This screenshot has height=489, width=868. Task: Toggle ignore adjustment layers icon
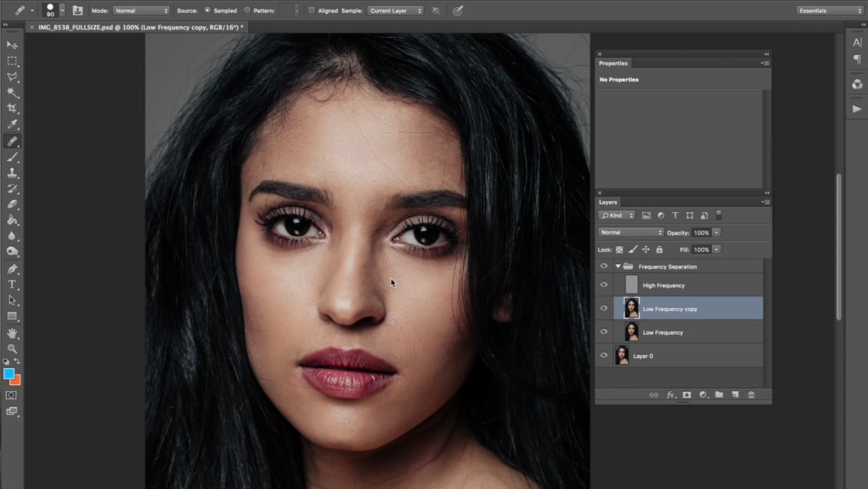[x=435, y=11]
